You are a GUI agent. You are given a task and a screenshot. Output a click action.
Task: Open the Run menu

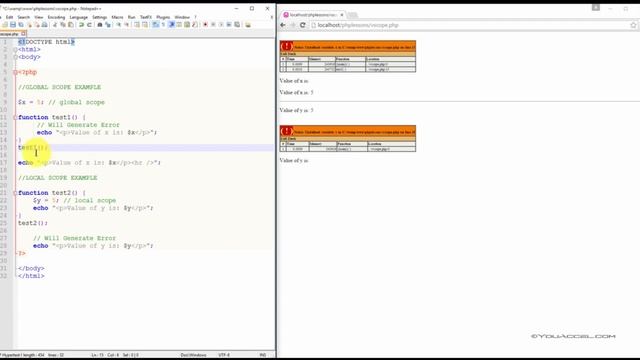tap(131, 17)
